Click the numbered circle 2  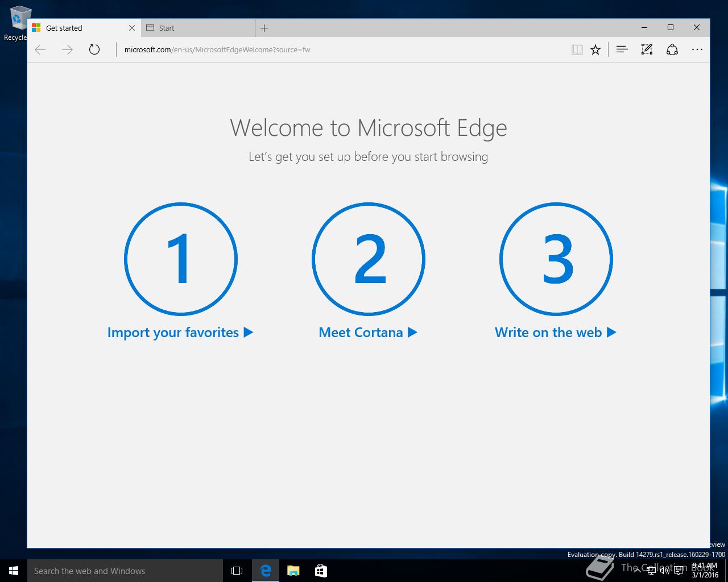point(369,259)
